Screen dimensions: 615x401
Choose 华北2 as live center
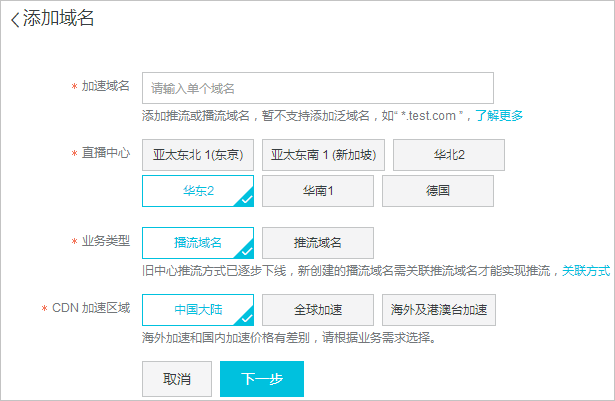tap(448, 155)
